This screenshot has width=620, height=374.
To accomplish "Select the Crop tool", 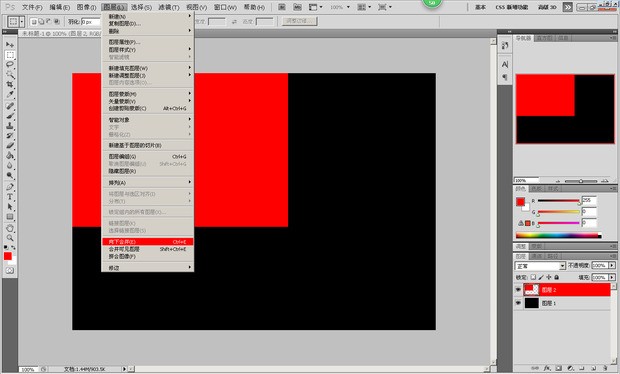I will click(10, 85).
